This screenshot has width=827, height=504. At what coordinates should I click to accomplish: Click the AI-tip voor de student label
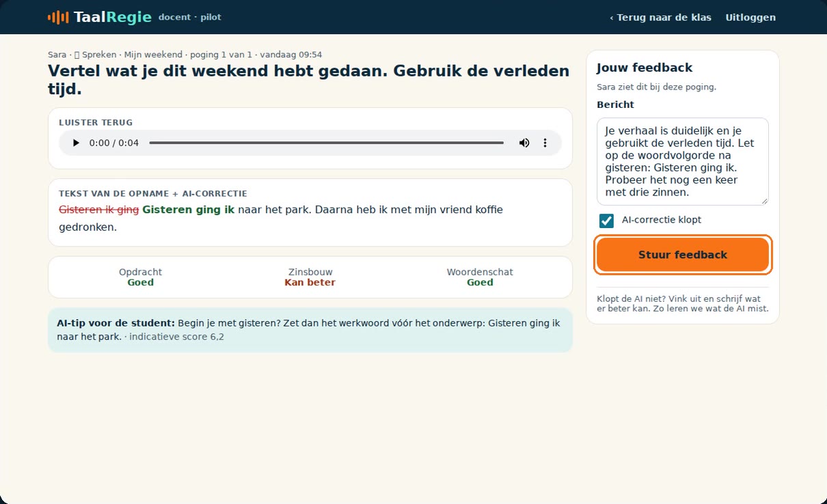(116, 323)
